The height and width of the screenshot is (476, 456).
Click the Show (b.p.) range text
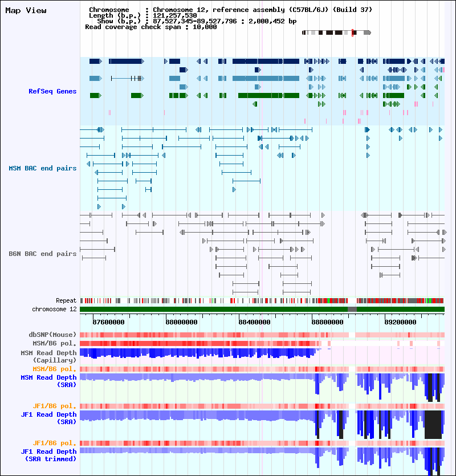(197, 21)
